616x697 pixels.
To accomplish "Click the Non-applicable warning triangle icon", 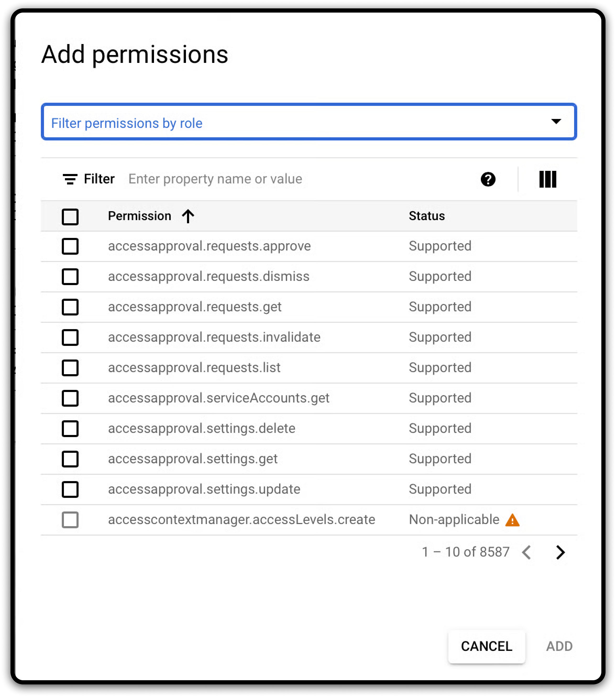I will 512,520.
